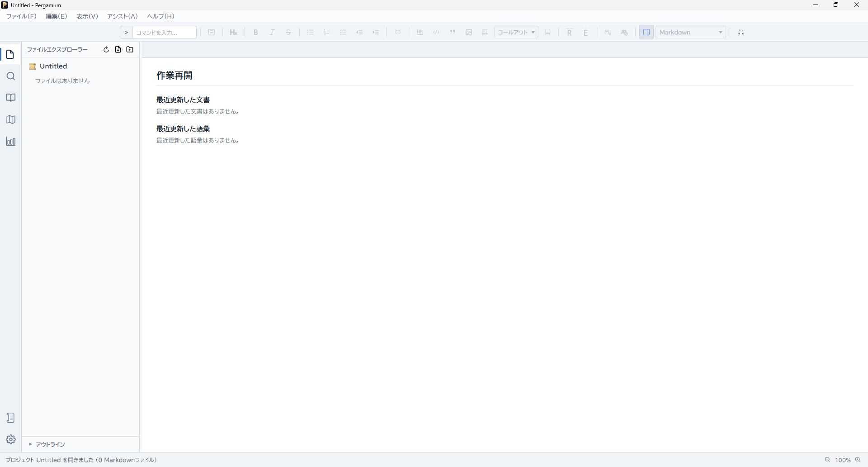This screenshot has width=868, height=467.
Task: Click the E emphasis dots icon
Action: pyautogui.click(x=586, y=32)
